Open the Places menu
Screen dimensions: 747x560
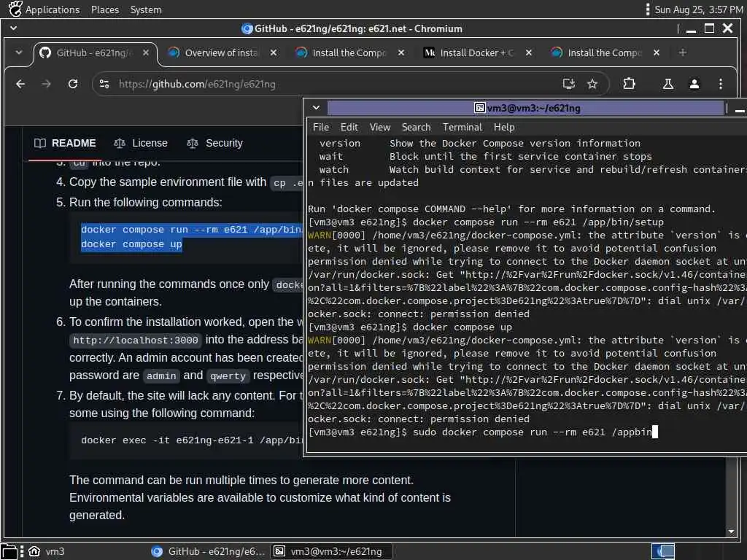[105, 9]
